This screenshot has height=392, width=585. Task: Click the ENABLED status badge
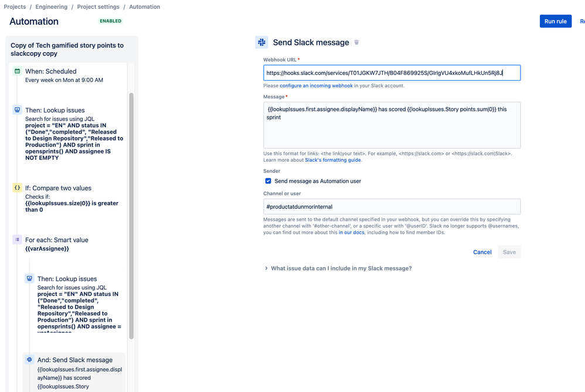click(x=110, y=21)
